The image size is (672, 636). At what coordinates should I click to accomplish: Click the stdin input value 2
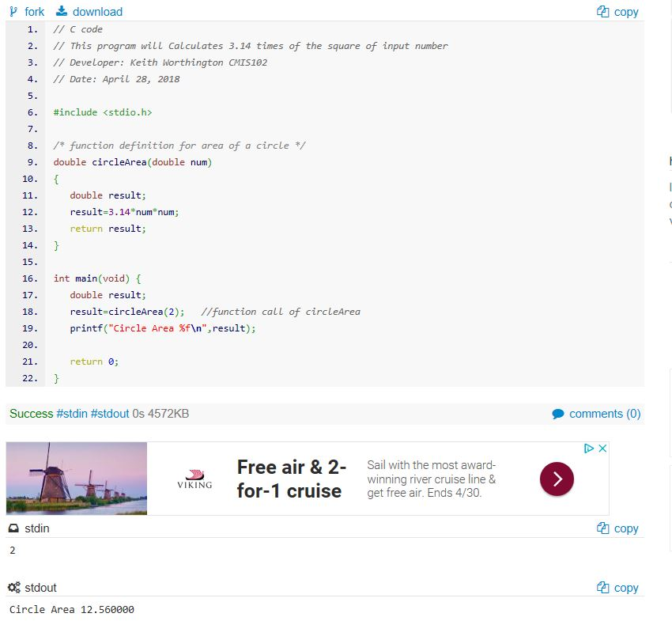coord(13,551)
